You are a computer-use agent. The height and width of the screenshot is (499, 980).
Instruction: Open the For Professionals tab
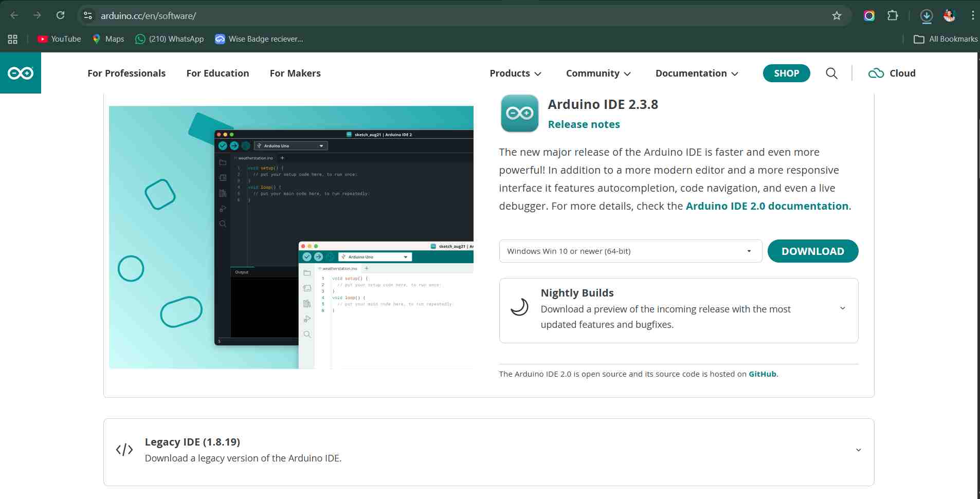[x=126, y=73]
